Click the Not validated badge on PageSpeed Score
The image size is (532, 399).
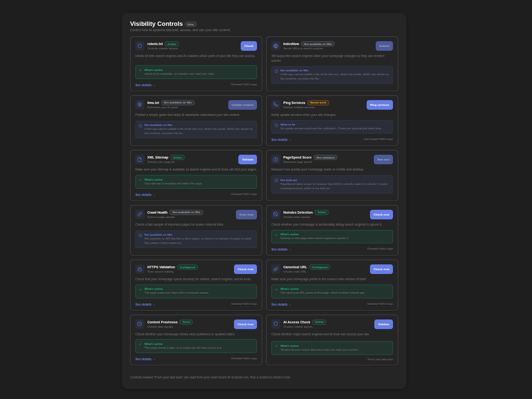326,158
